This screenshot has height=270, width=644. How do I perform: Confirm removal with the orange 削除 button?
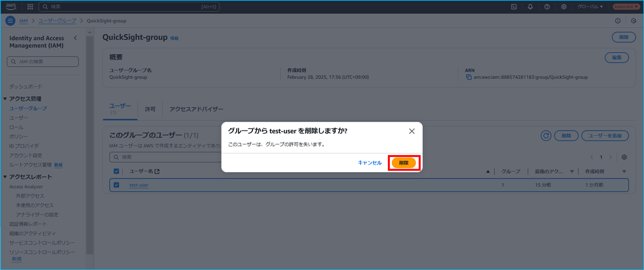(404, 163)
